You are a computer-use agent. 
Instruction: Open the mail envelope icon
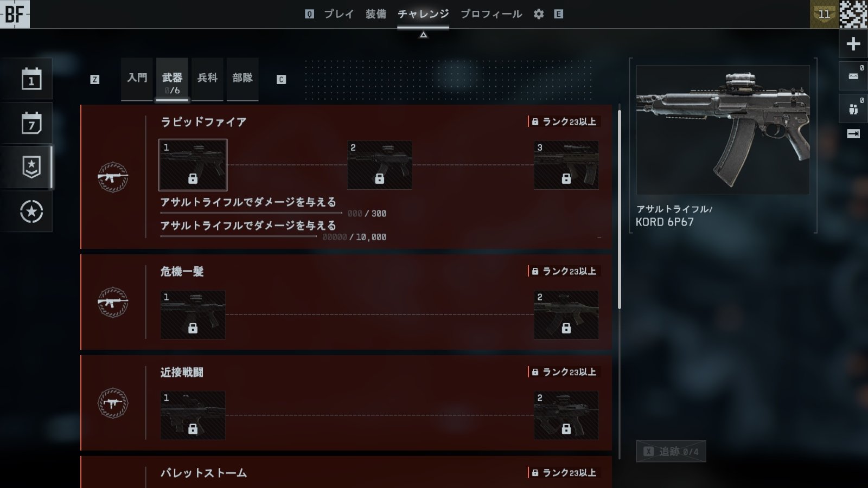coord(853,76)
